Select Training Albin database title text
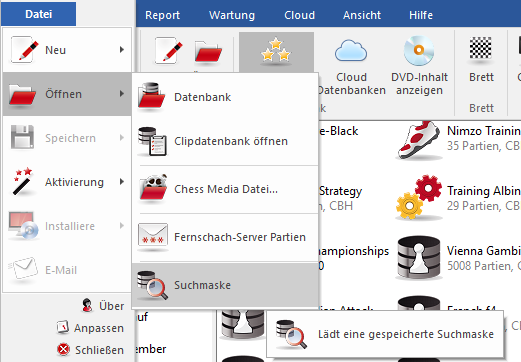The width and height of the screenshot is (521, 362). [x=484, y=191]
